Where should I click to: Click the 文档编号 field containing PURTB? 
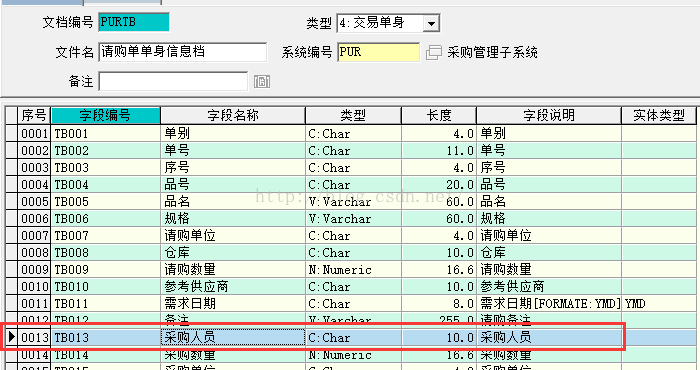point(134,22)
